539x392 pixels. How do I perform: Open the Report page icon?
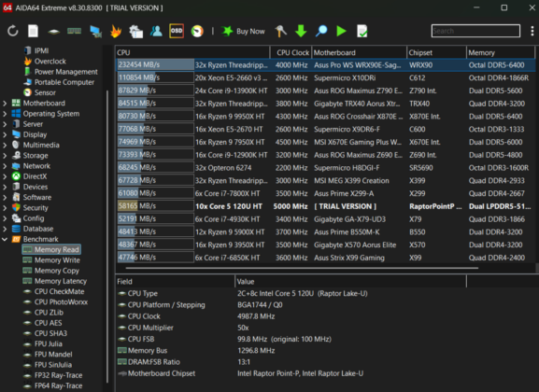[x=33, y=31]
